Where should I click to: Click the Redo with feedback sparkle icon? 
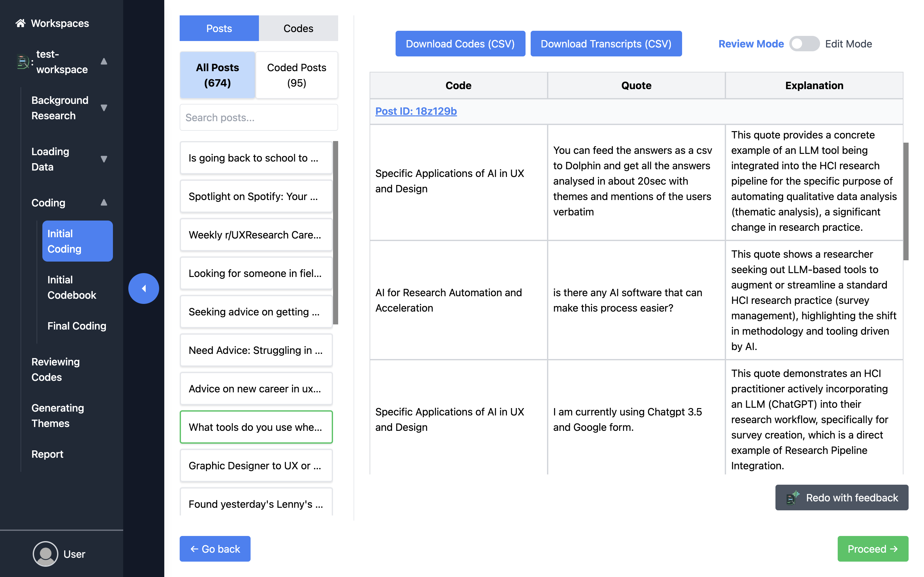pos(793,498)
